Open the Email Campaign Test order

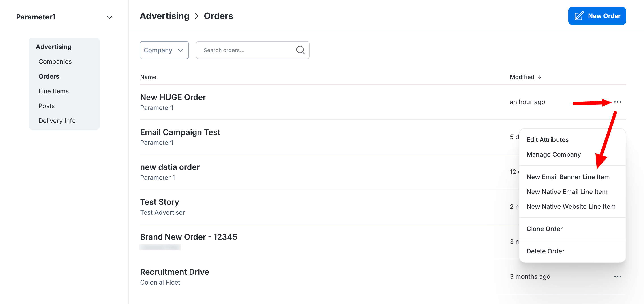tap(180, 132)
